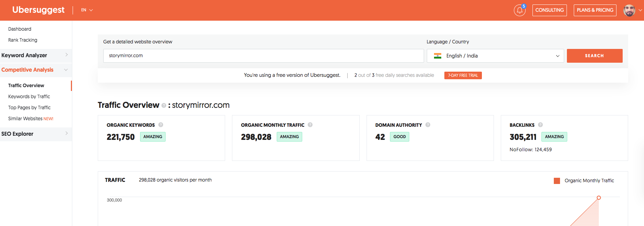Start the 7-DAY FREE TRIAL
Viewport: 644px width, 226px height.
click(463, 75)
